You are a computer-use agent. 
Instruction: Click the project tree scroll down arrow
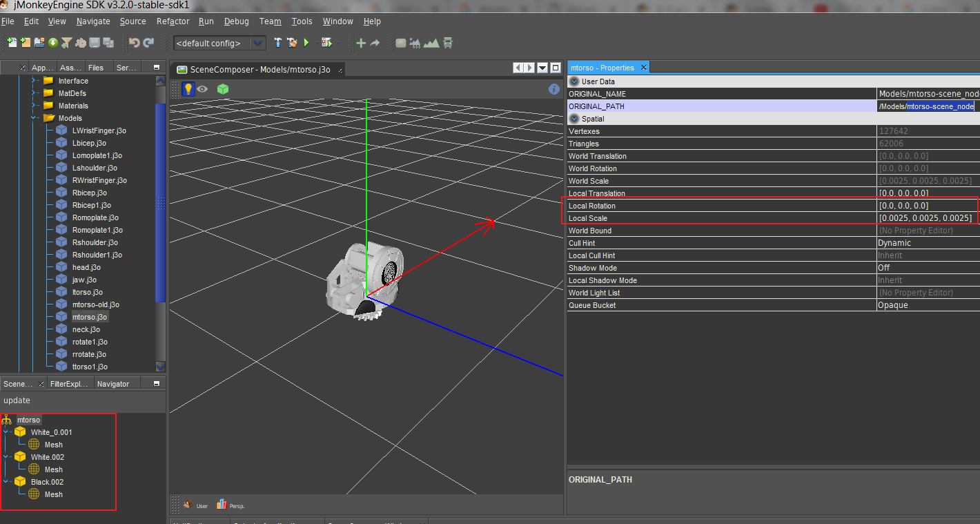[161, 367]
